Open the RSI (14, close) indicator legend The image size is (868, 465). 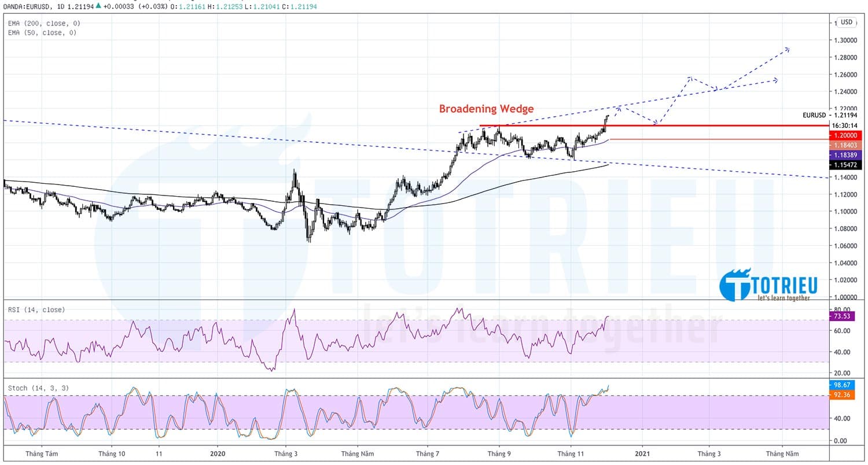pos(35,309)
